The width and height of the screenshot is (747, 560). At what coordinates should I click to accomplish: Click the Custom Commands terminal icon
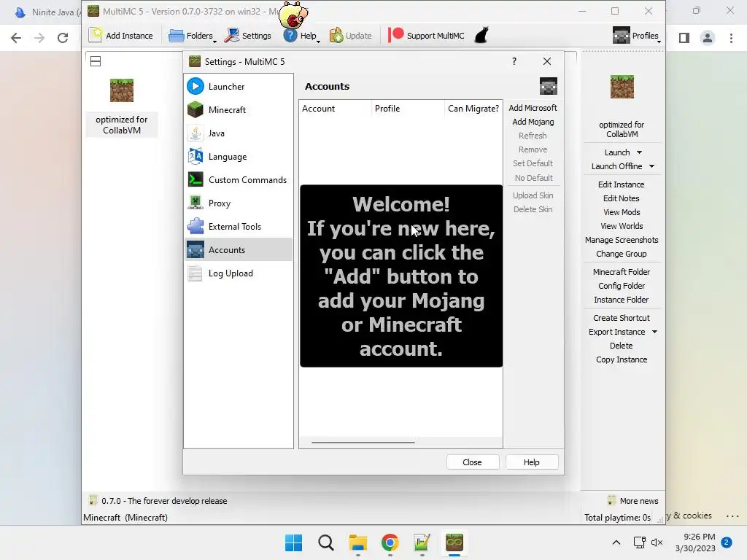coord(196,179)
